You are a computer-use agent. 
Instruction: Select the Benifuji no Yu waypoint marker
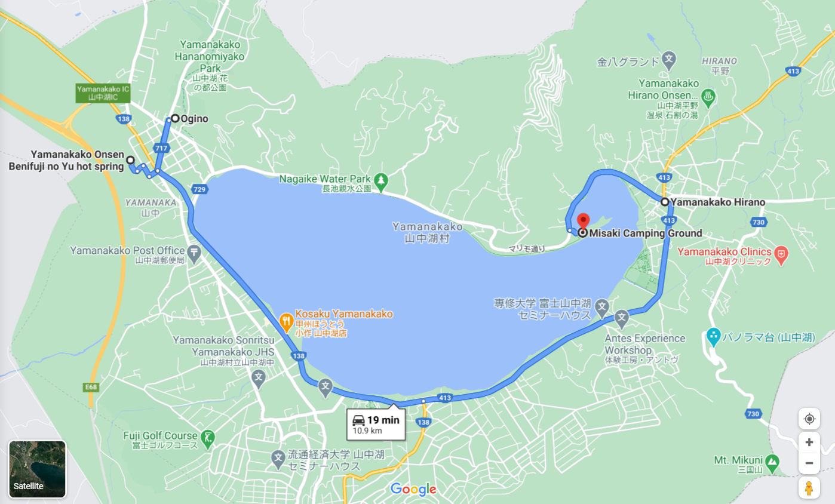(x=130, y=160)
